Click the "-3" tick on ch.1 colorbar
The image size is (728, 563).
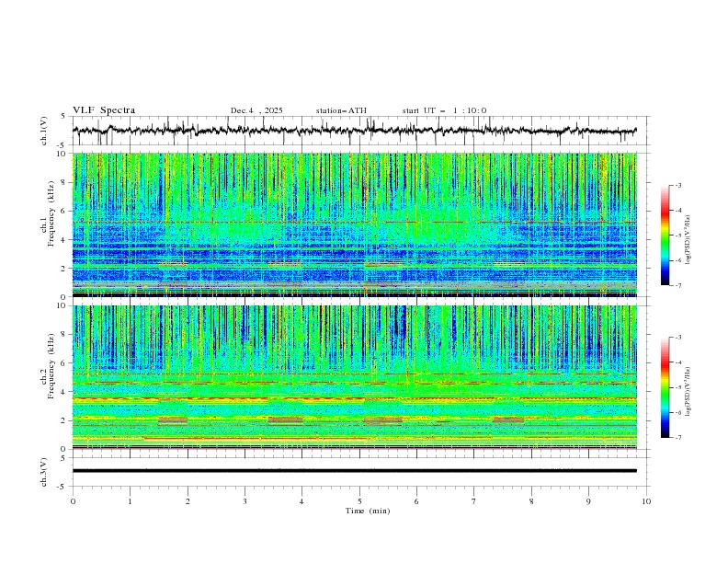pos(678,185)
